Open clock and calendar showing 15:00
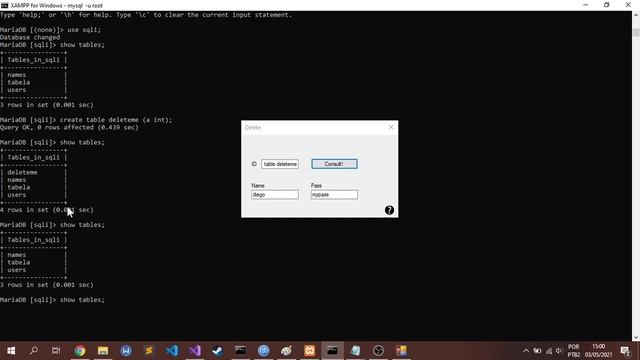 point(598,351)
